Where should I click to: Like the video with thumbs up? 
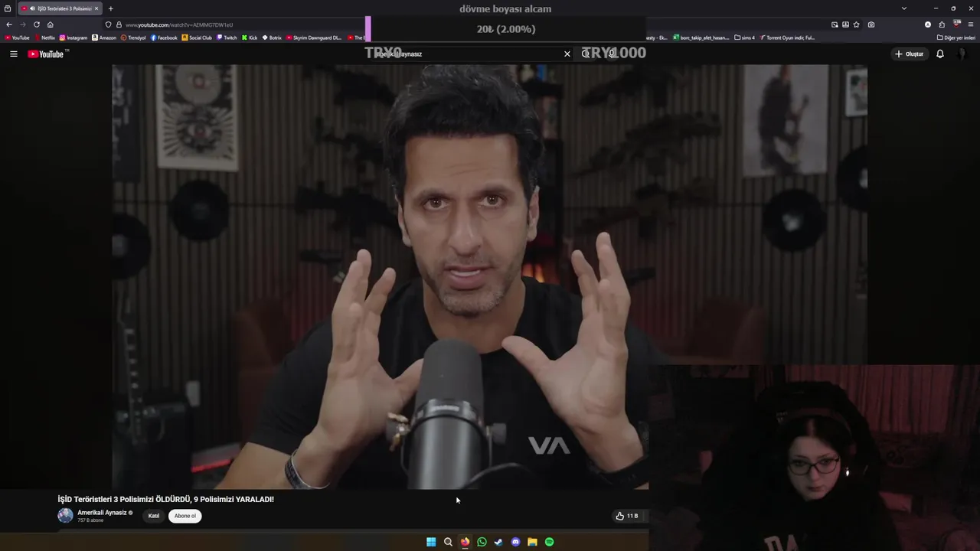coord(626,516)
